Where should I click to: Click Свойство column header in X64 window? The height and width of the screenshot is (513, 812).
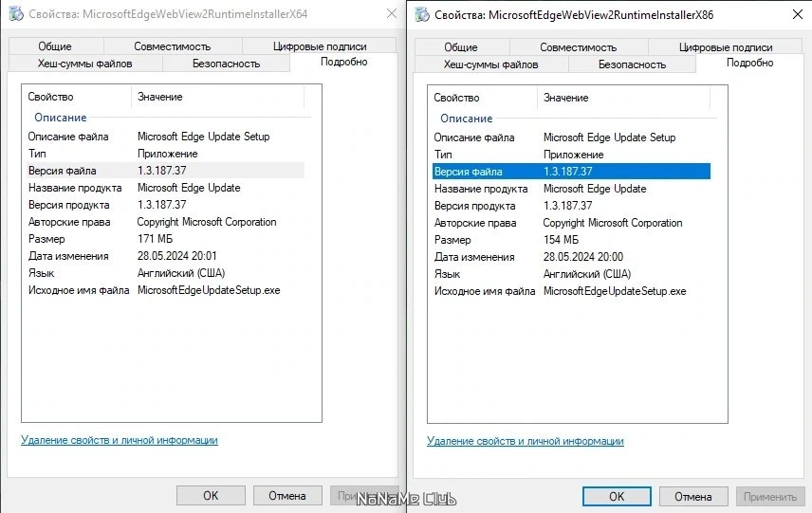77,97
